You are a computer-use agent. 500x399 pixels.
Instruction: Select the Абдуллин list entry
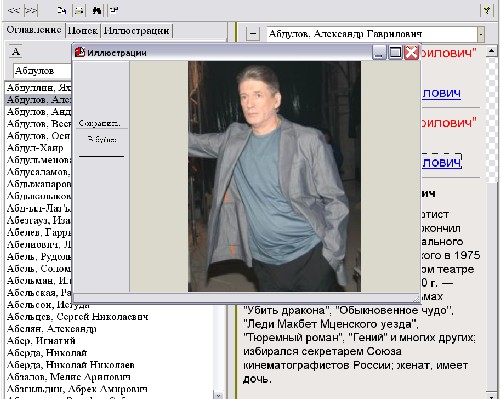39,87
